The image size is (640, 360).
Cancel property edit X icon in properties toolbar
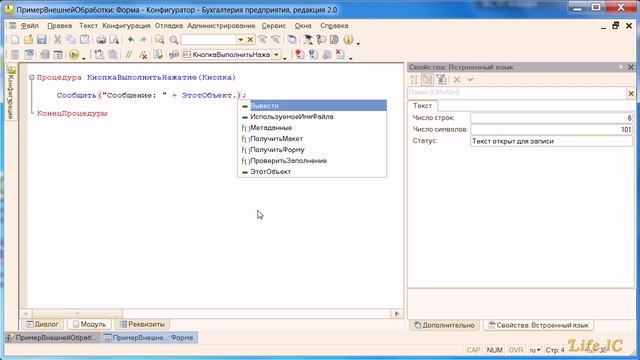457,80
